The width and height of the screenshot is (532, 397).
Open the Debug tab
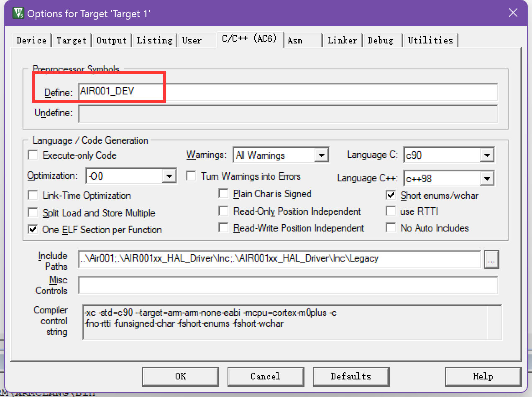click(381, 41)
